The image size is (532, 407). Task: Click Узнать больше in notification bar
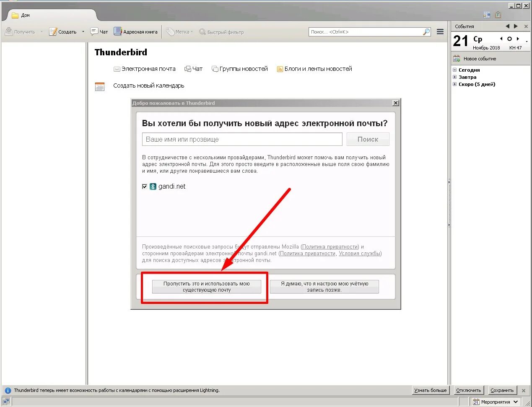coord(431,390)
